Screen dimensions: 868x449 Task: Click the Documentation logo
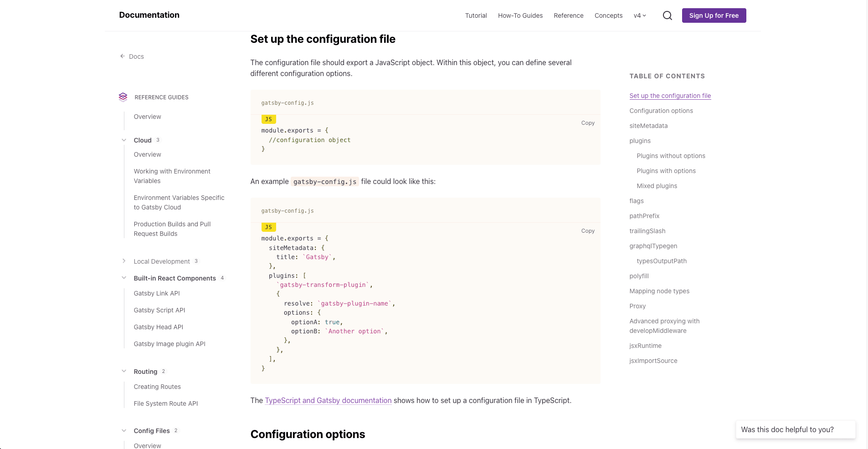[x=149, y=15]
